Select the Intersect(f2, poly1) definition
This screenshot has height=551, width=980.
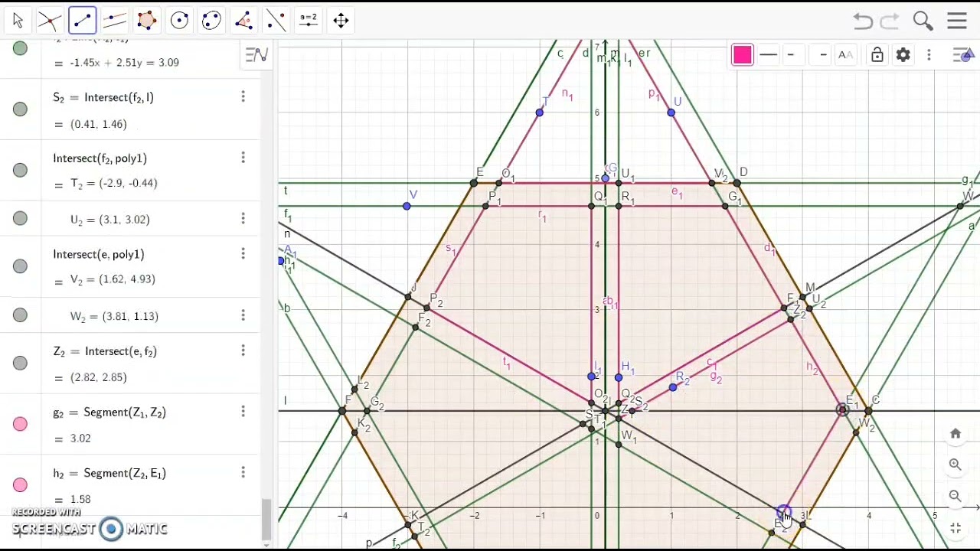click(100, 158)
